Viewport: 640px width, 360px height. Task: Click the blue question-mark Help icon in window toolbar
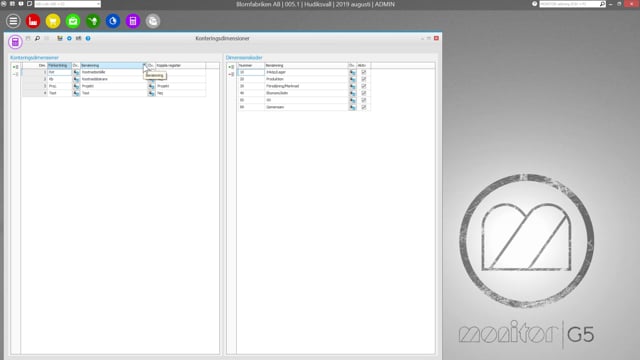click(x=88, y=38)
